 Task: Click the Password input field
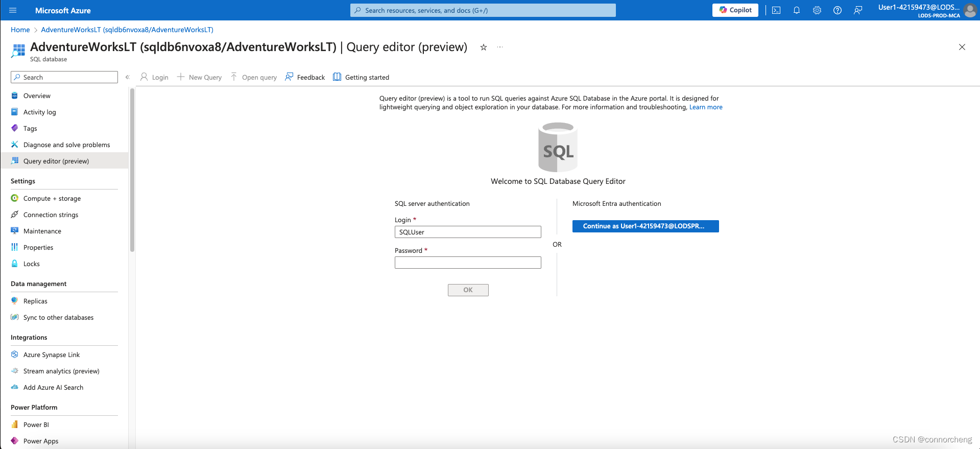pyautogui.click(x=468, y=263)
